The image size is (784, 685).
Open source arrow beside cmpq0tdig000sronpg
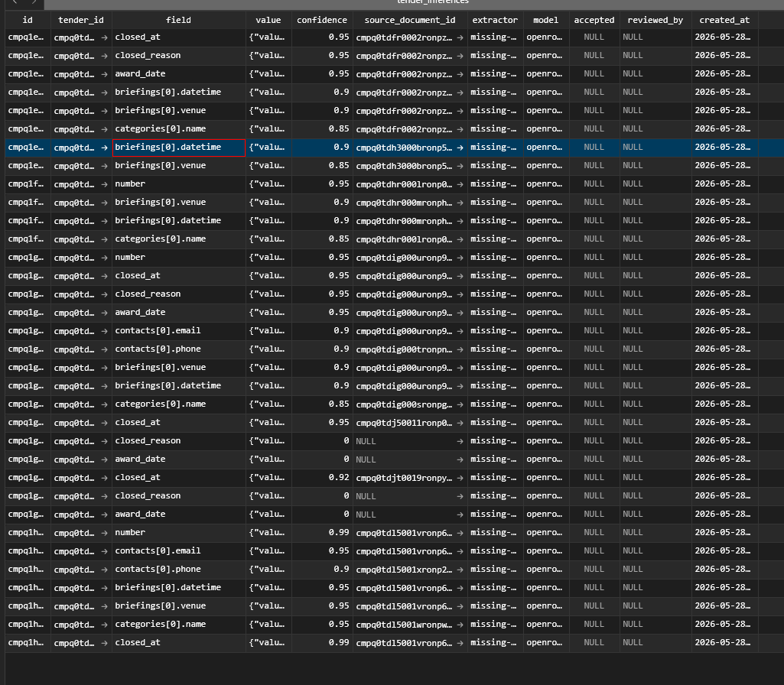pyautogui.click(x=460, y=404)
